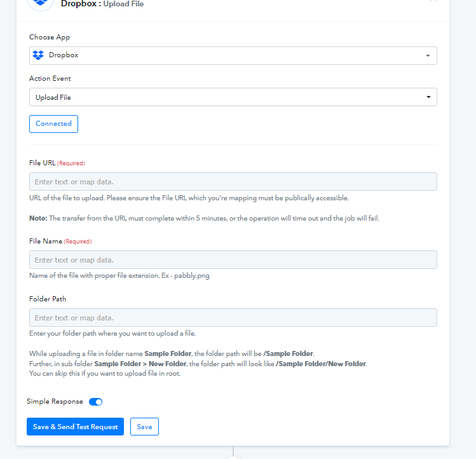Image resolution: width=476 pixels, height=459 pixels.
Task: Click the example text 'pabbly.png' hint
Action: tap(191, 276)
